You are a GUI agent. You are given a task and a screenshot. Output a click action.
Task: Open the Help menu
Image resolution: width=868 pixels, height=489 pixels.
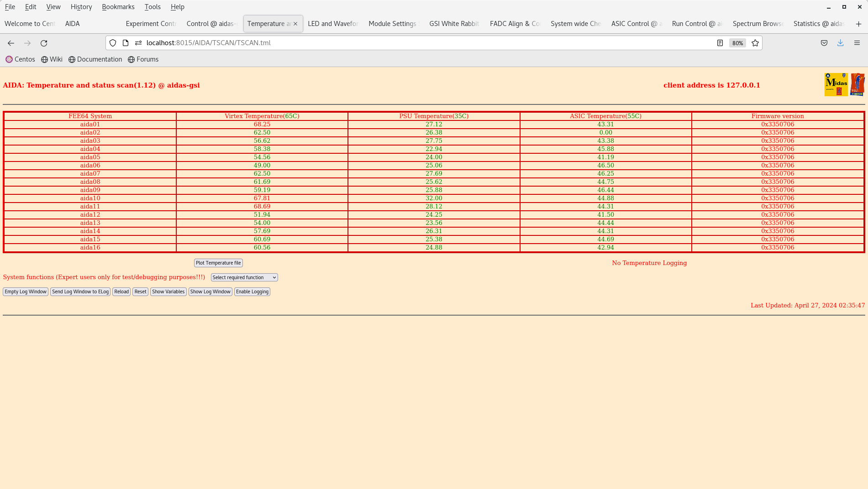click(x=177, y=7)
